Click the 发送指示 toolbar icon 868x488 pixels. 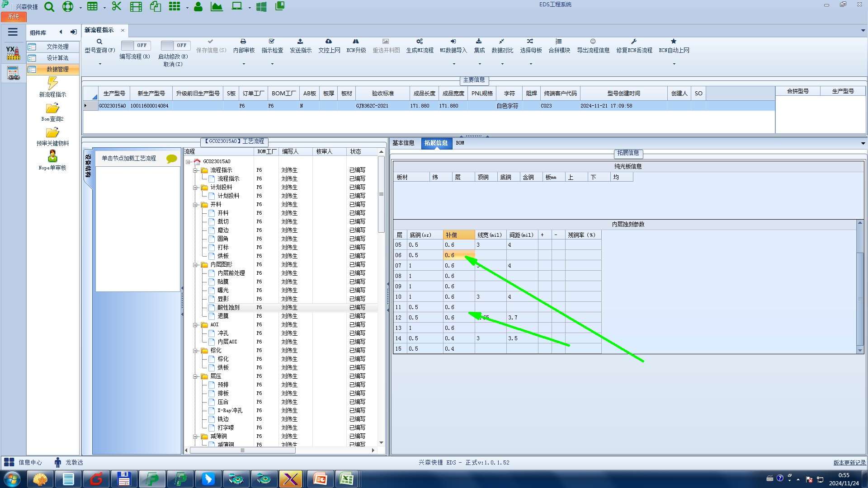pos(300,41)
